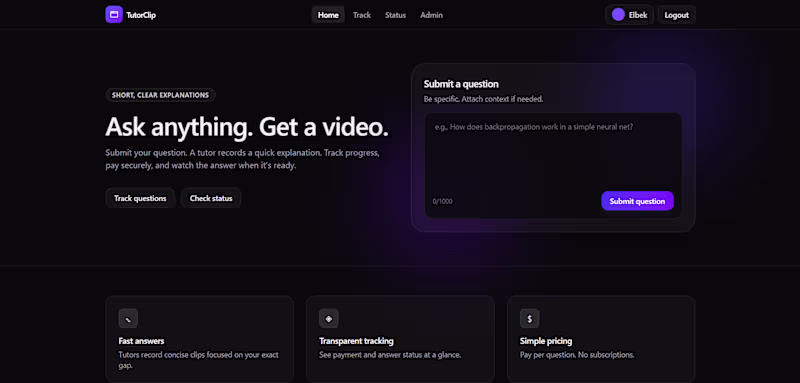Image resolution: width=800 pixels, height=383 pixels.
Task: Click Elbek's purple avatar circle
Action: tap(618, 15)
